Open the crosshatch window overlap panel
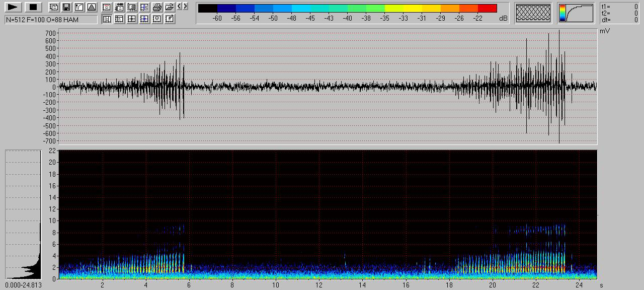 [533, 13]
